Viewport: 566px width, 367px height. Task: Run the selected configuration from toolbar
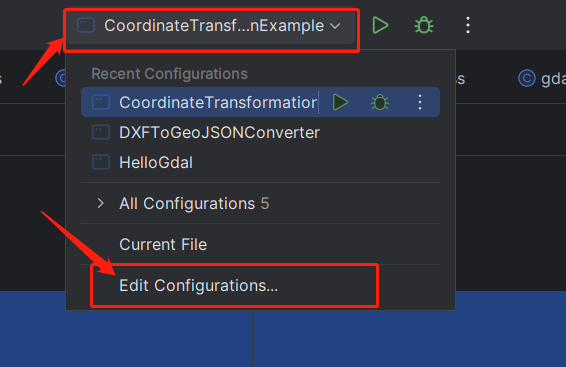click(x=380, y=26)
